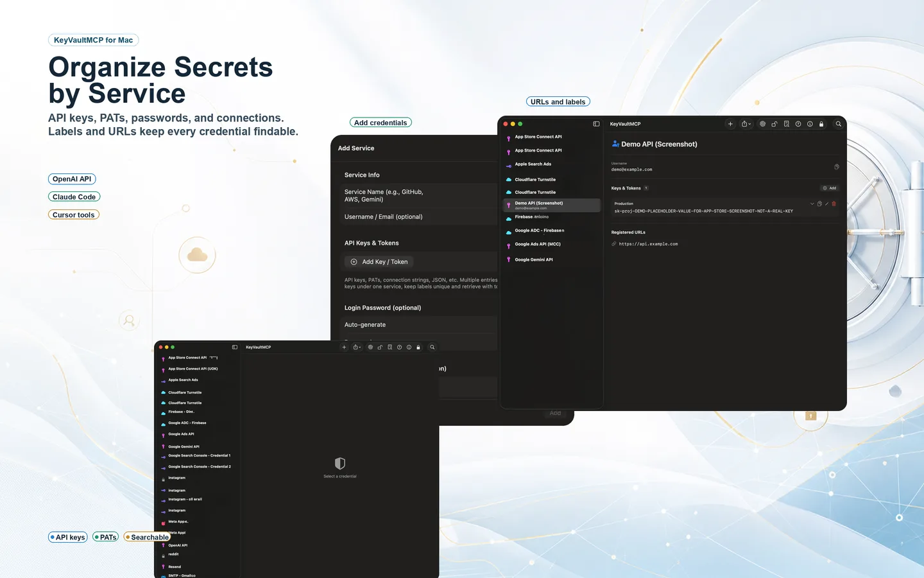The height and width of the screenshot is (578, 924).
Task: Click the Cursor tools label pill
Action: (x=74, y=215)
